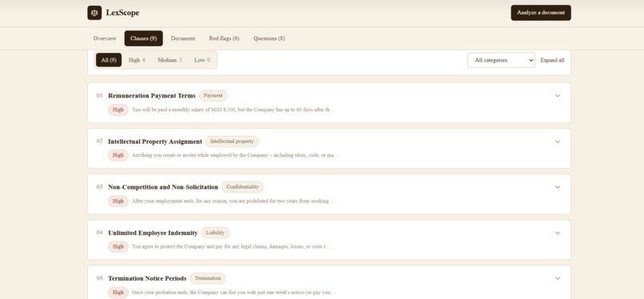644x299 pixels.
Task: Click the Termination category tag
Action: (208, 278)
